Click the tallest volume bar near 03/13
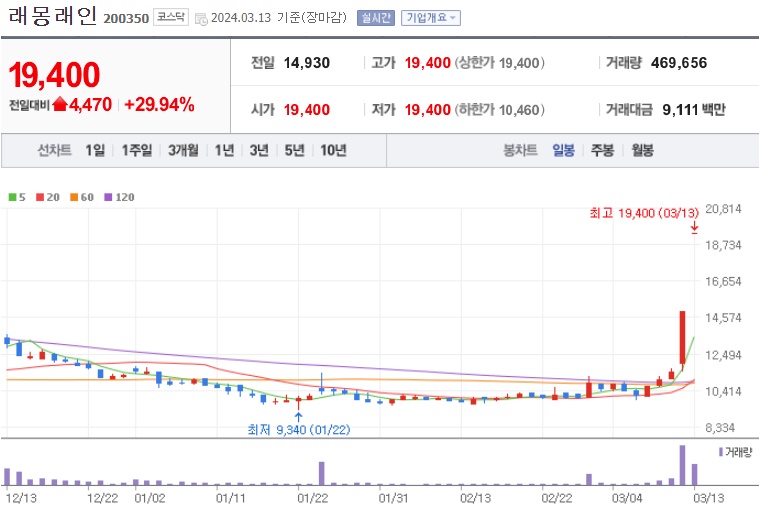Screen dimensions: 759x509 (x=683, y=465)
